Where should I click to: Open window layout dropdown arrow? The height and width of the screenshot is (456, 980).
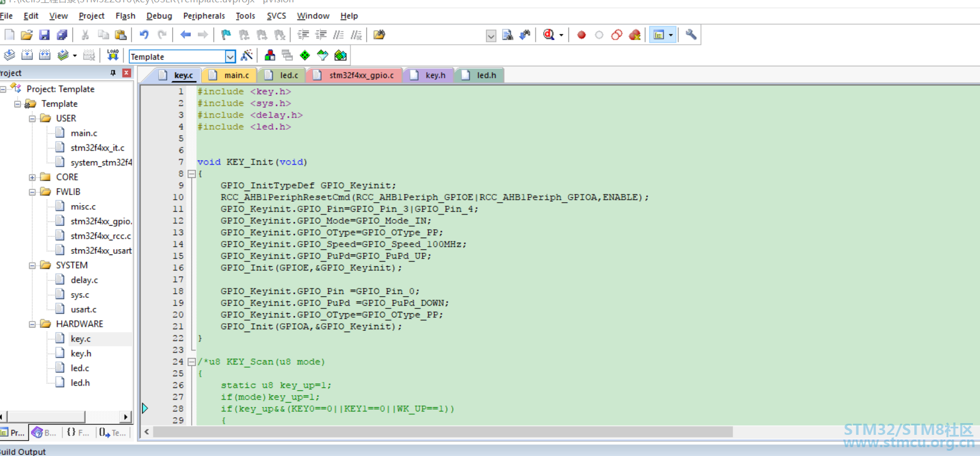click(x=670, y=35)
